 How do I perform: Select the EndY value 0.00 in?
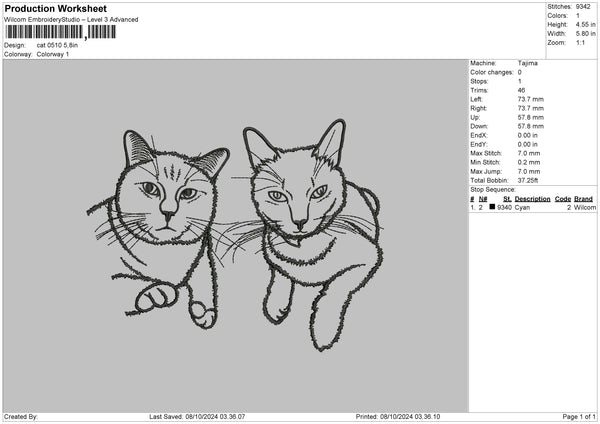point(527,145)
